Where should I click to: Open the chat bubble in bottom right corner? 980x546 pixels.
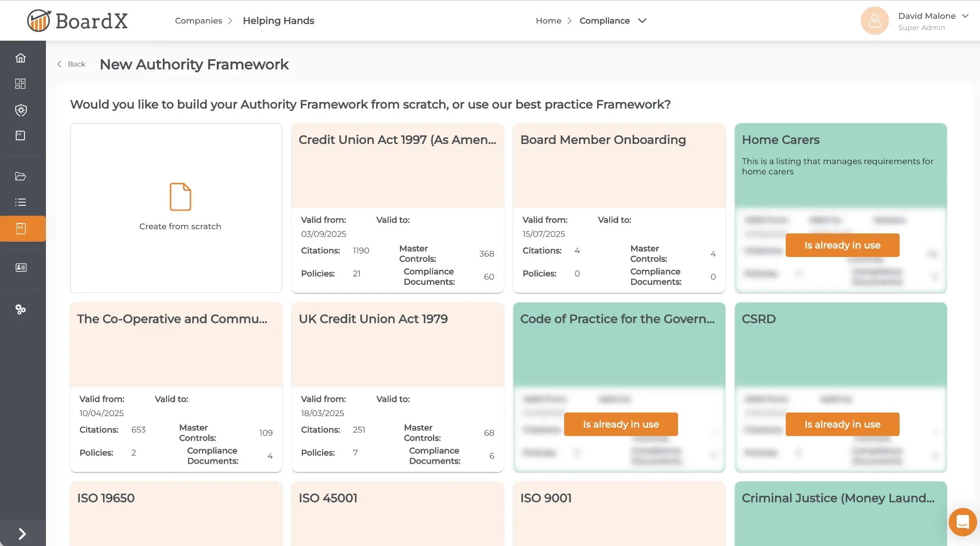(963, 522)
